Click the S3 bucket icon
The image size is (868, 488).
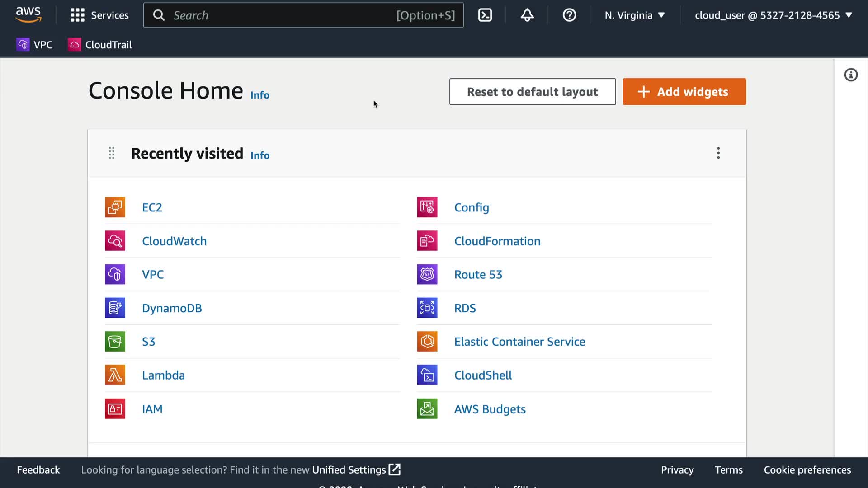(x=115, y=342)
